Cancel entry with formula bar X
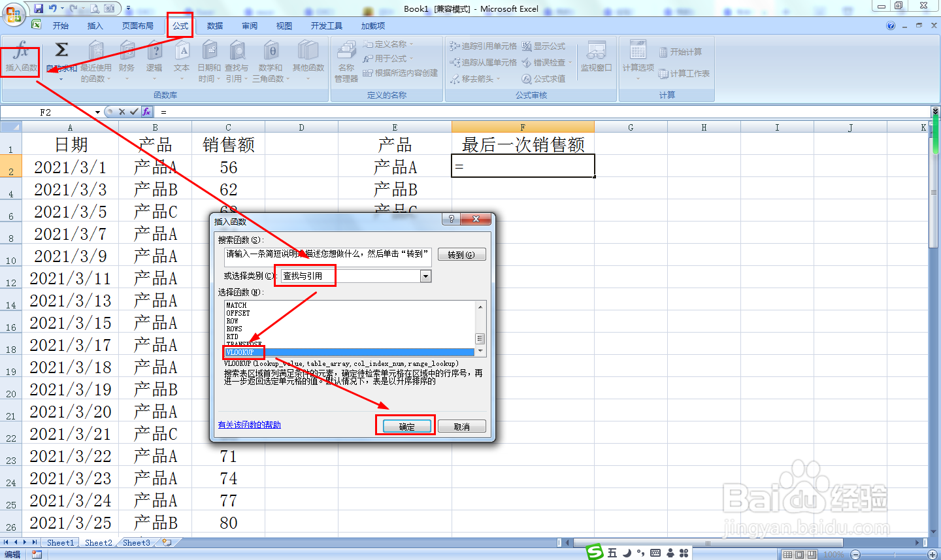 pos(122,112)
